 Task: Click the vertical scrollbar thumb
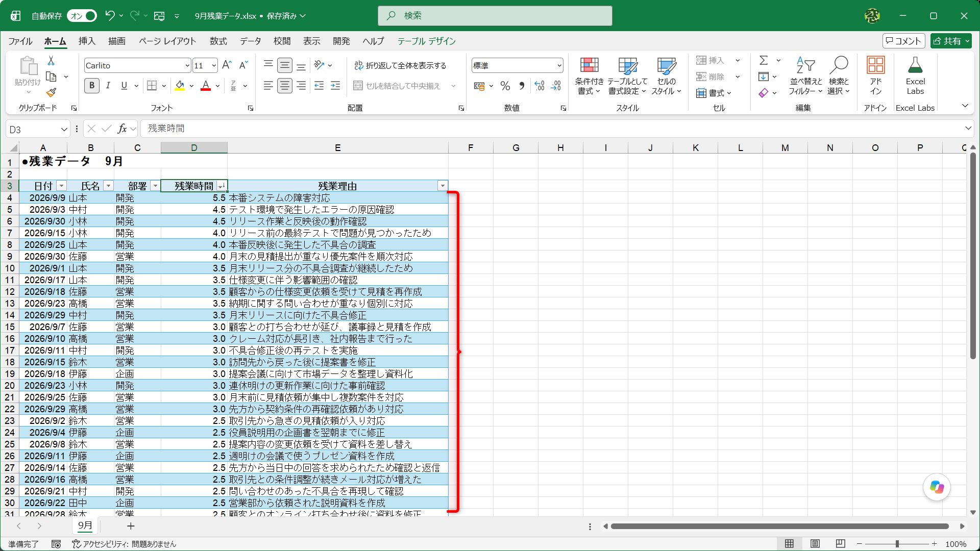coord(973,256)
